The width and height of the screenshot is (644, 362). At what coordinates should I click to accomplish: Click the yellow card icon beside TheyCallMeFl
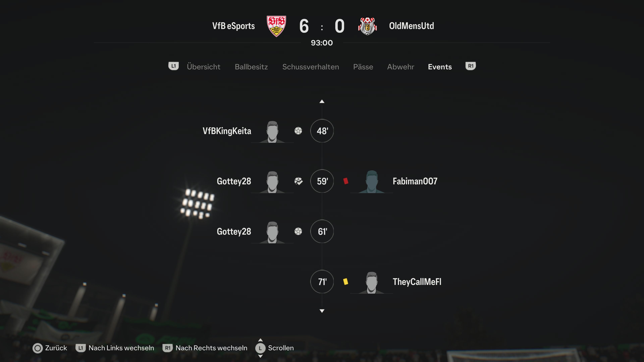[x=345, y=282]
